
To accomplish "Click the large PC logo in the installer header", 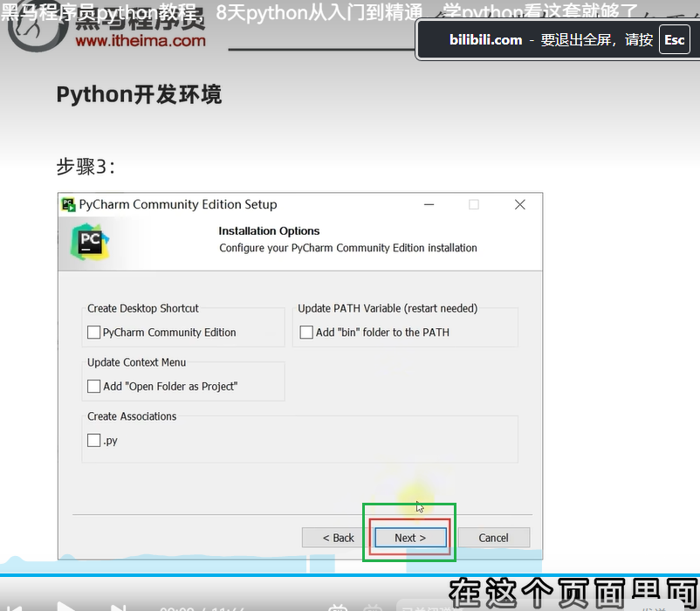I will point(90,242).
